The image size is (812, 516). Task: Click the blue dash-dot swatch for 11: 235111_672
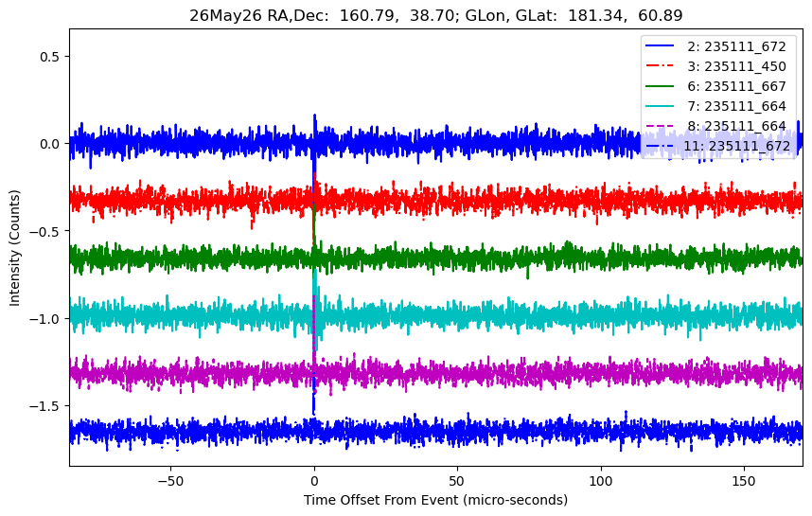point(660,146)
